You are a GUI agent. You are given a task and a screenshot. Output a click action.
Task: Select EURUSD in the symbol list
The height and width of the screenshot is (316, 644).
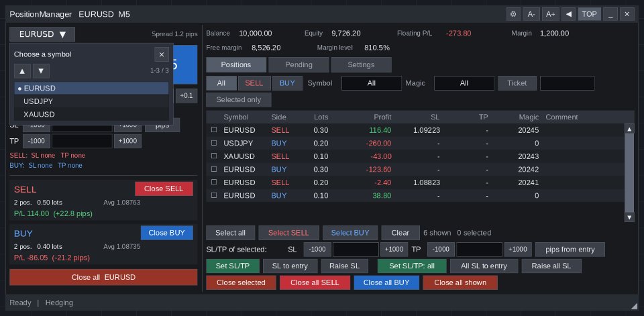[x=91, y=88]
